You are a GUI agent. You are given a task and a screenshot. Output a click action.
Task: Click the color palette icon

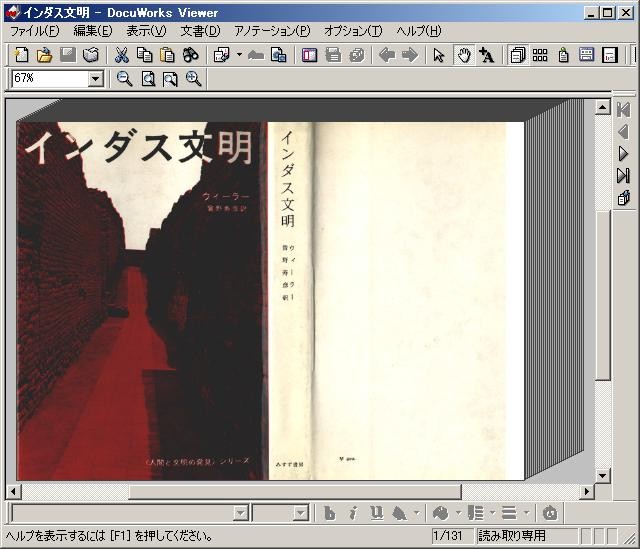click(x=440, y=513)
